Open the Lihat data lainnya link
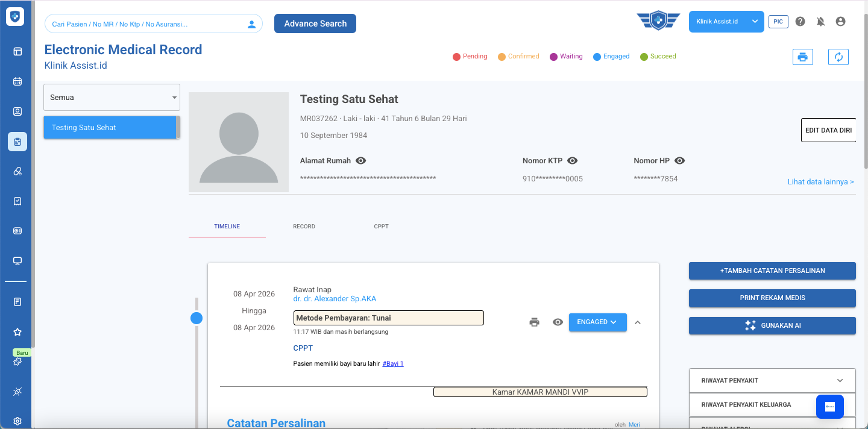 (x=820, y=182)
